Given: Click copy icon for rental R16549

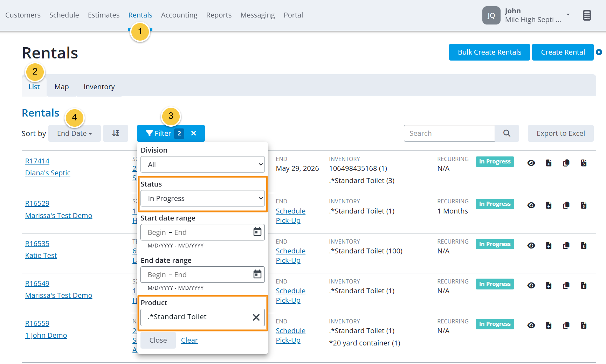Looking at the screenshot, I should click(566, 286).
